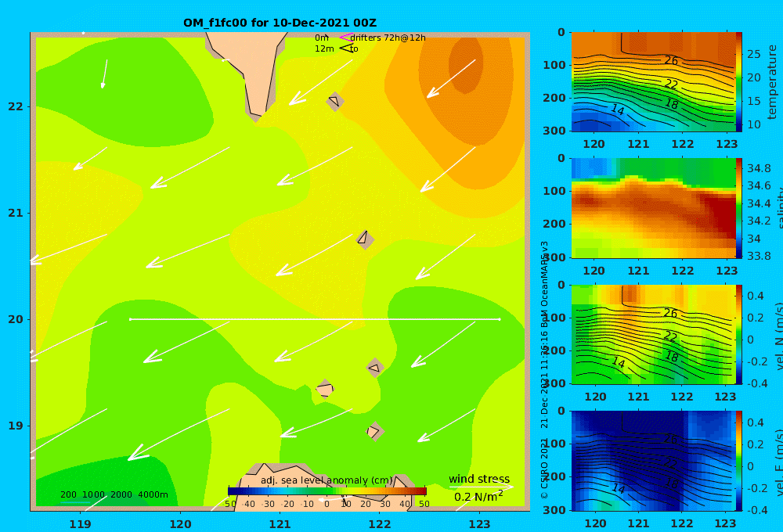Image resolution: width=783 pixels, height=532 pixels.
Task: Click the wind stress reference arrow
Action: click(x=481, y=487)
